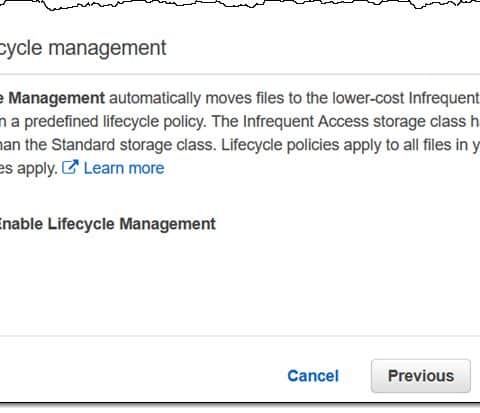480x413 pixels.
Task: Click the word Lifecycle in the checkbox label
Action: (81, 224)
